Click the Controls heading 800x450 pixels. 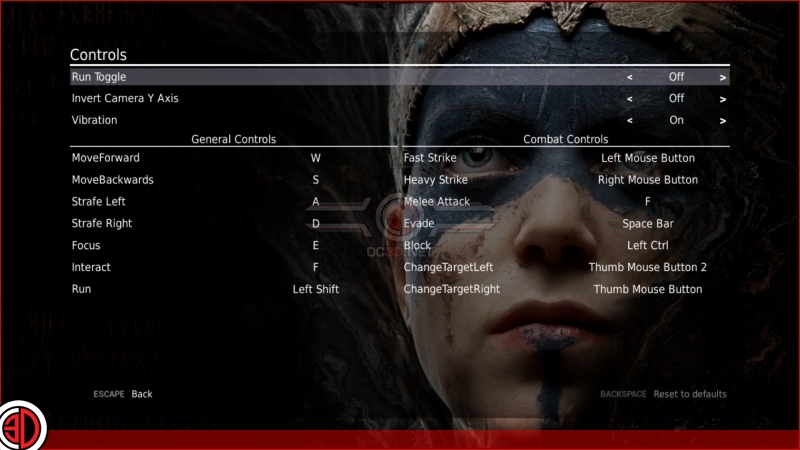point(98,55)
